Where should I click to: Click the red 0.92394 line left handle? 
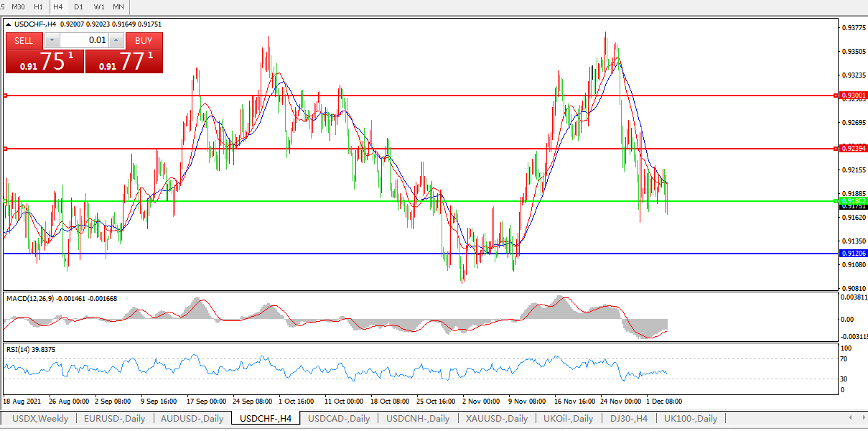pyautogui.click(x=5, y=149)
